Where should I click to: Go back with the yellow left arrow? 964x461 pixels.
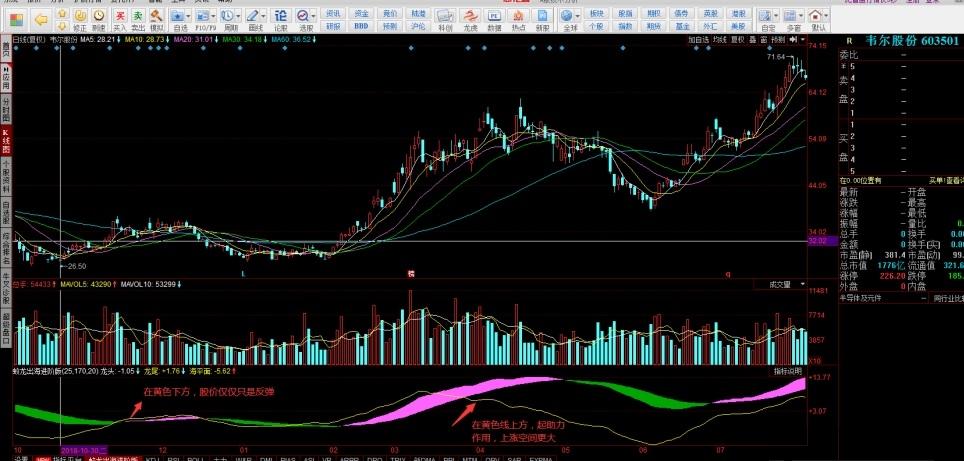41,20
